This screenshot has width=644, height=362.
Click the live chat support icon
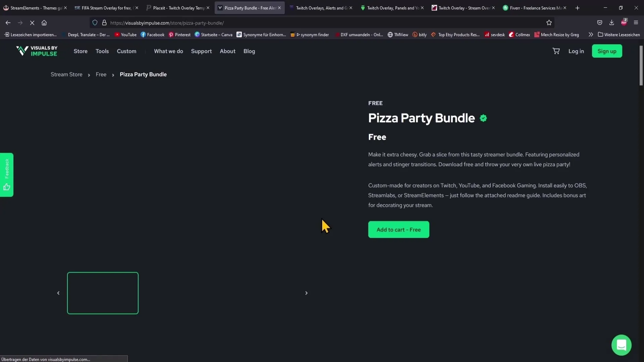pyautogui.click(x=622, y=345)
